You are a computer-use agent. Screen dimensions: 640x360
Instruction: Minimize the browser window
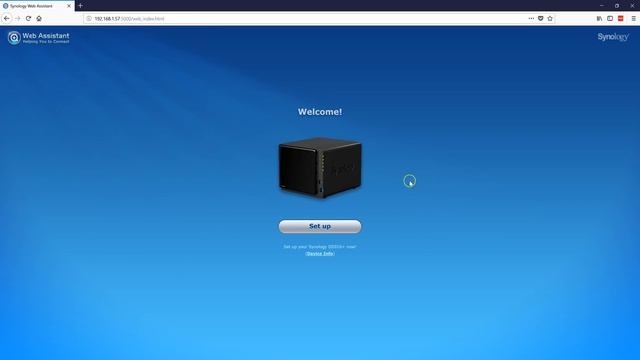[x=602, y=6]
